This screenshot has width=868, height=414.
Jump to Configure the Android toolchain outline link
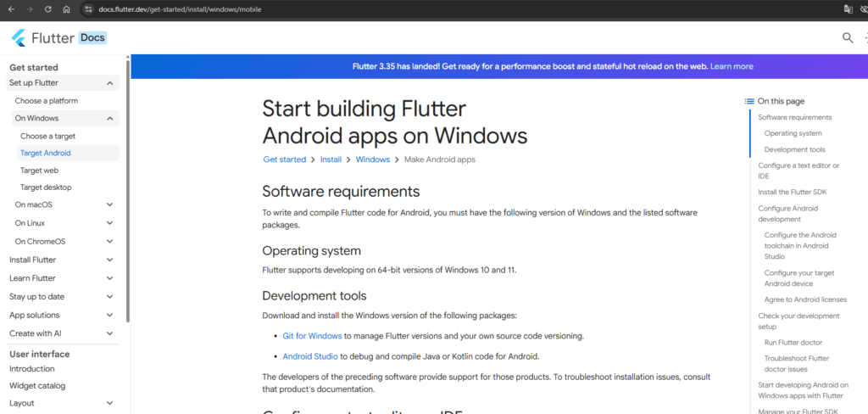pos(800,246)
